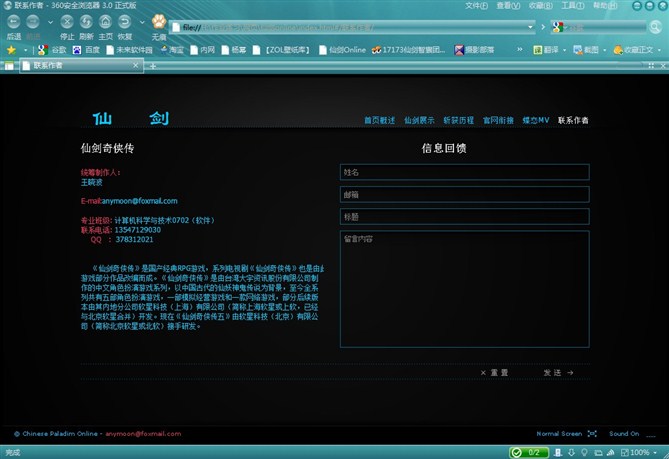Click the lightbulb icon in status bar
669x459 pixels.
click(x=584, y=452)
